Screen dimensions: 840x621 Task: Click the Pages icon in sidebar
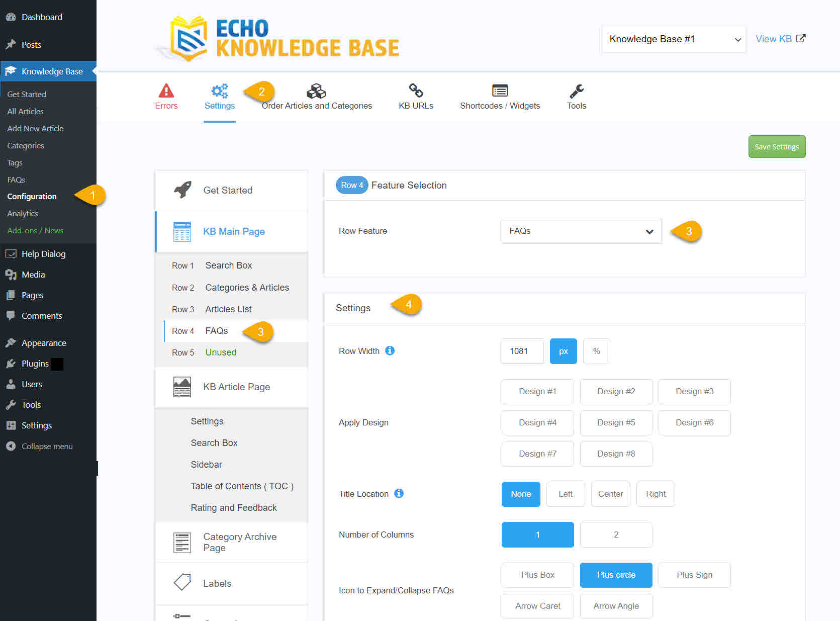point(11,295)
